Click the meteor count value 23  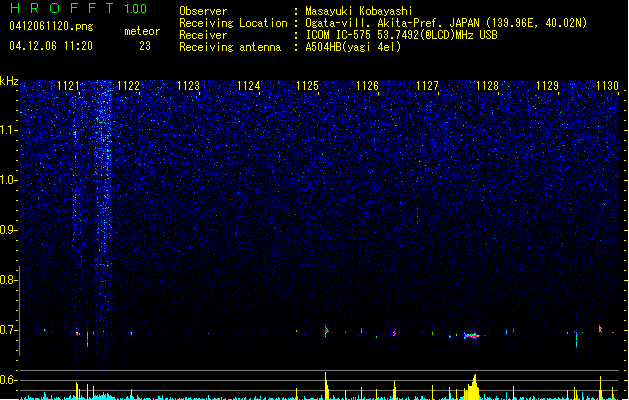click(145, 46)
